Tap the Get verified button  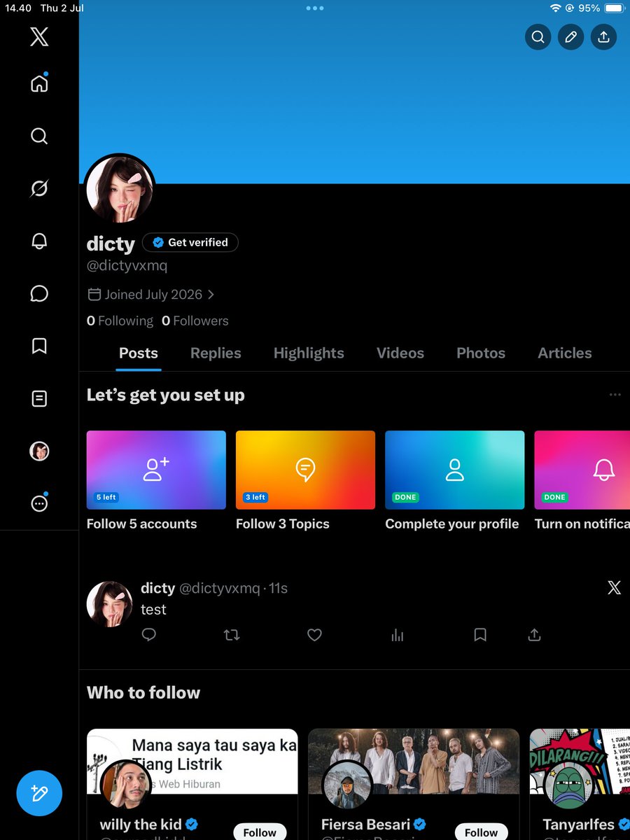[x=190, y=242]
